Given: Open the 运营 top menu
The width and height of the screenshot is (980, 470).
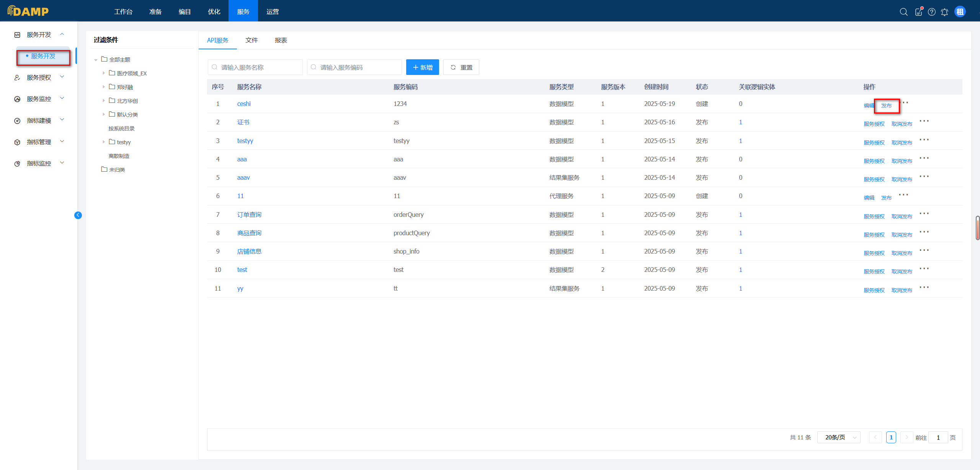Looking at the screenshot, I should click(x=272, y=11).
